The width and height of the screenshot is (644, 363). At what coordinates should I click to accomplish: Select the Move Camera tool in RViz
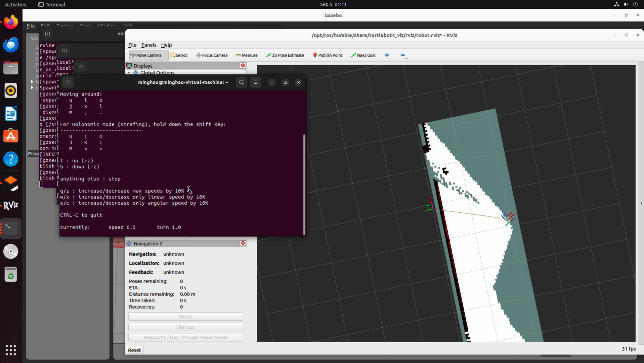tap(146, 55)
